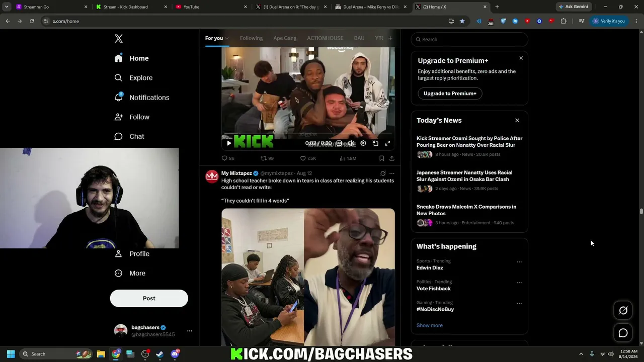
Task: Open the Explore page
Action: click(x=133, y=78)
